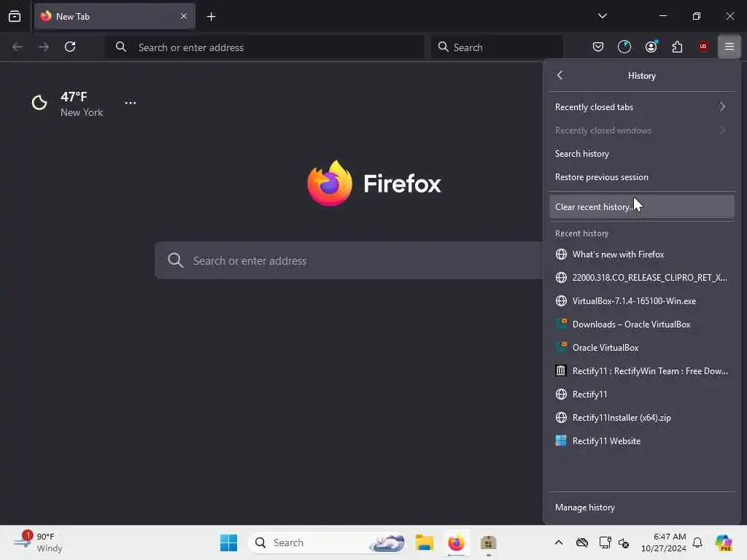747x560 pixels.
Task: Open the Windows Start button
Action: 228,542
